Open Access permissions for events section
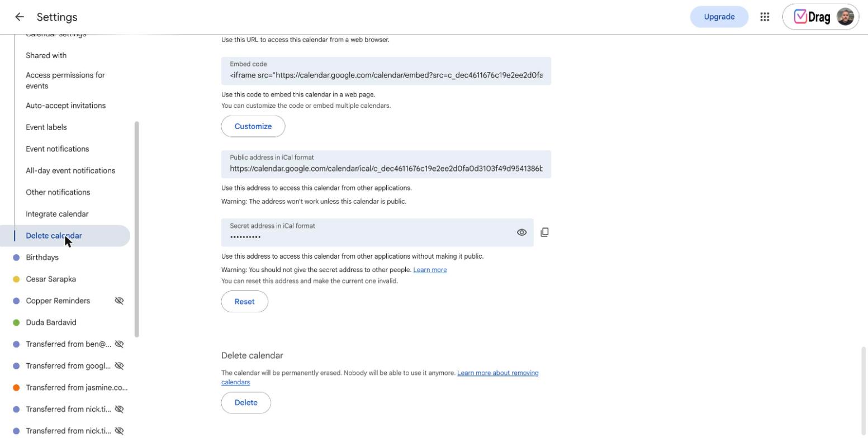 (x=65, y=80)
